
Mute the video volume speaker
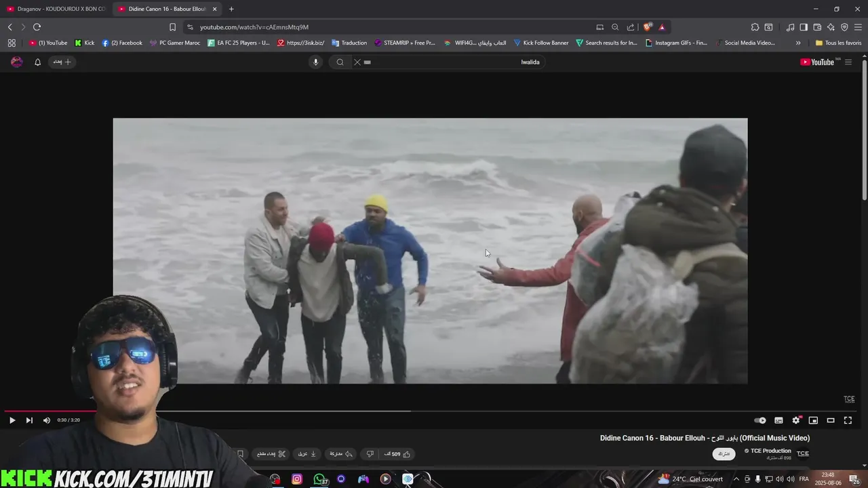tap(47, 420)
